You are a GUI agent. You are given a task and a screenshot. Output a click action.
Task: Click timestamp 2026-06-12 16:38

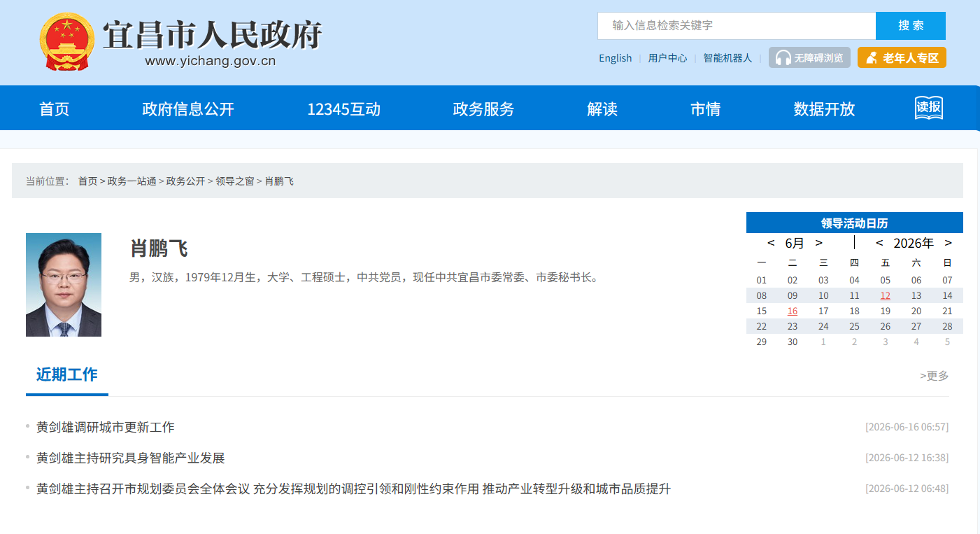907,458
